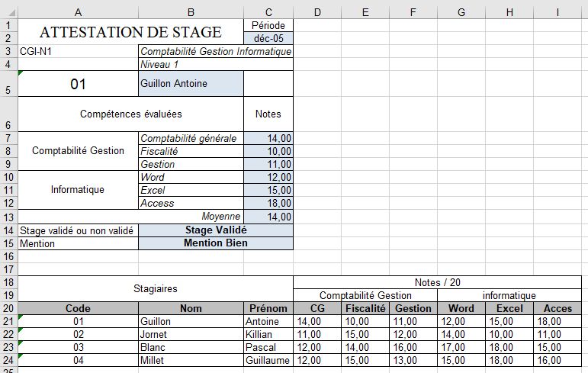Image resolution: width=588 pixels, height=373 pixels.
Task: Click the Comptabilité générale note 14,00
Action: [x=268, y=138]
